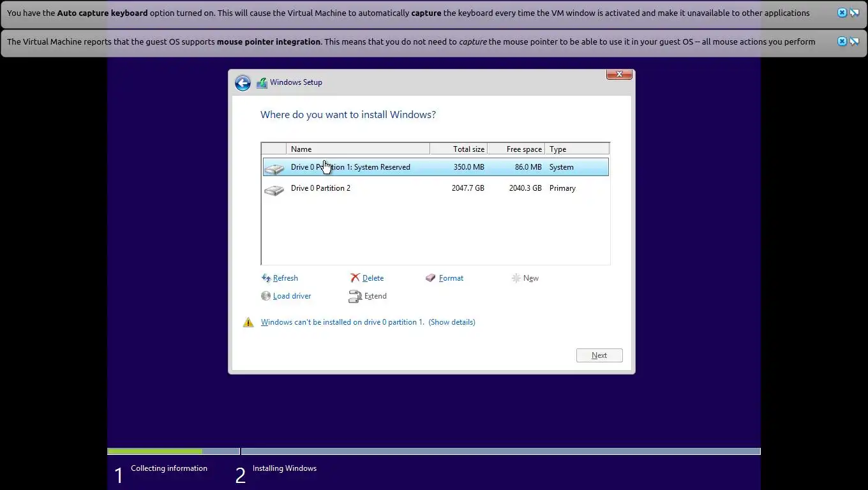868x490 pixels.
Task: Sort the list by the Free space column header
Action: 516,149
